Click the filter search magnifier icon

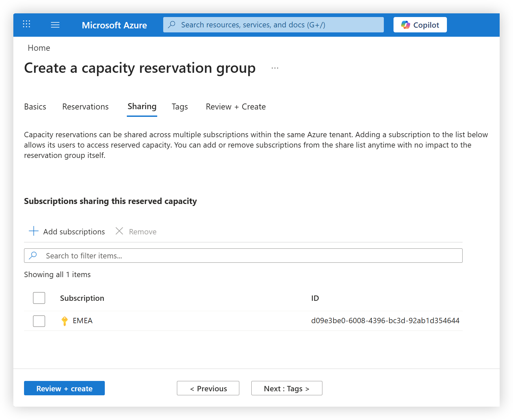33,255
